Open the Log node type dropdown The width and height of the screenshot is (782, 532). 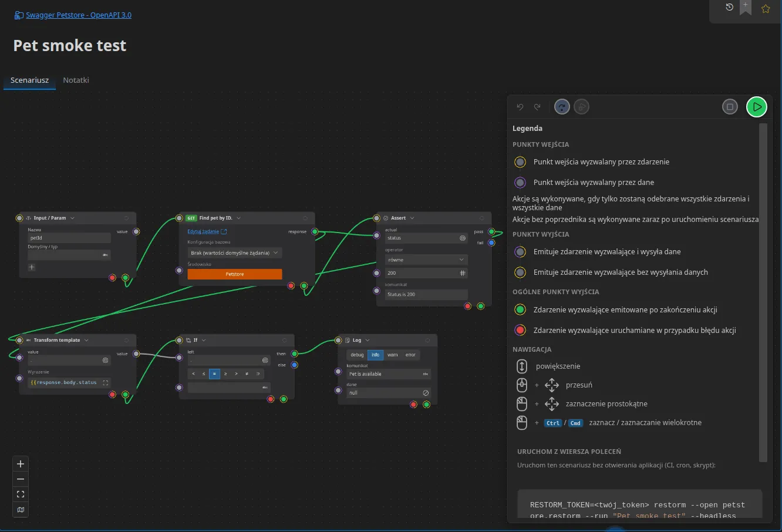(368, 340)
